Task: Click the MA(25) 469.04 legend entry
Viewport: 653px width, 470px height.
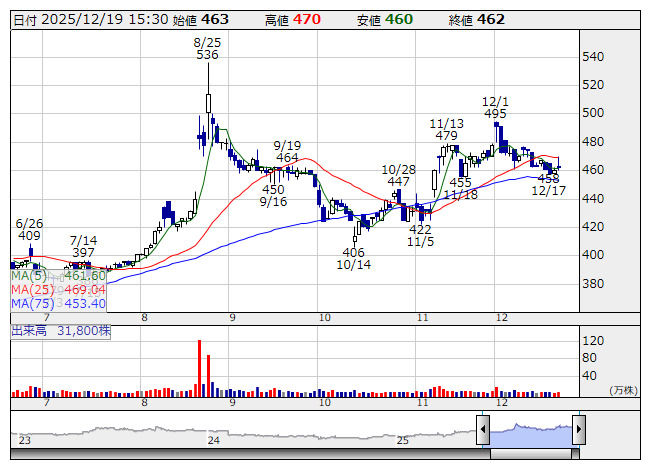Action: pos(58,290)
